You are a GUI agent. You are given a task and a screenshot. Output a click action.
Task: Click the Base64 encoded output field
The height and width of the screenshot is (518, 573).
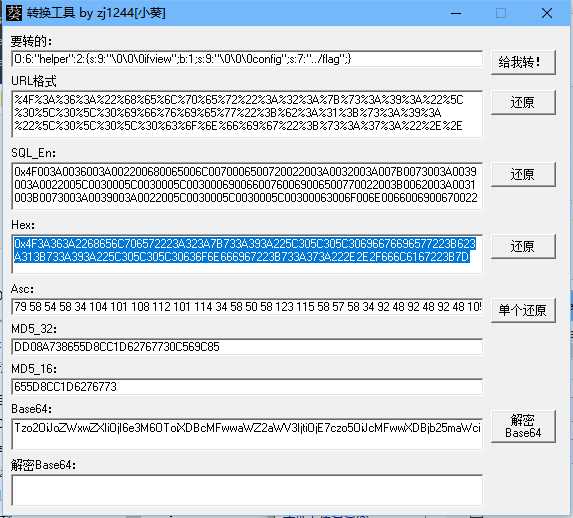click(247, 434)
